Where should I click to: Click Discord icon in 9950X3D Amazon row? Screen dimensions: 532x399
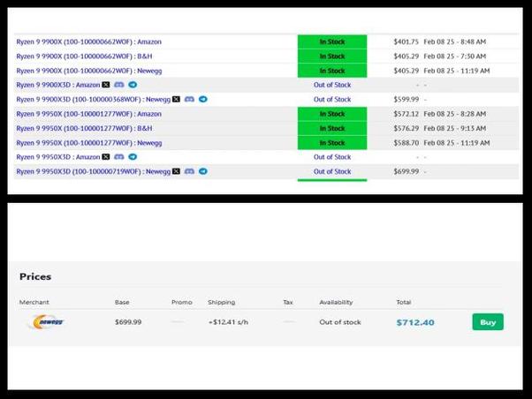point(119,157)
